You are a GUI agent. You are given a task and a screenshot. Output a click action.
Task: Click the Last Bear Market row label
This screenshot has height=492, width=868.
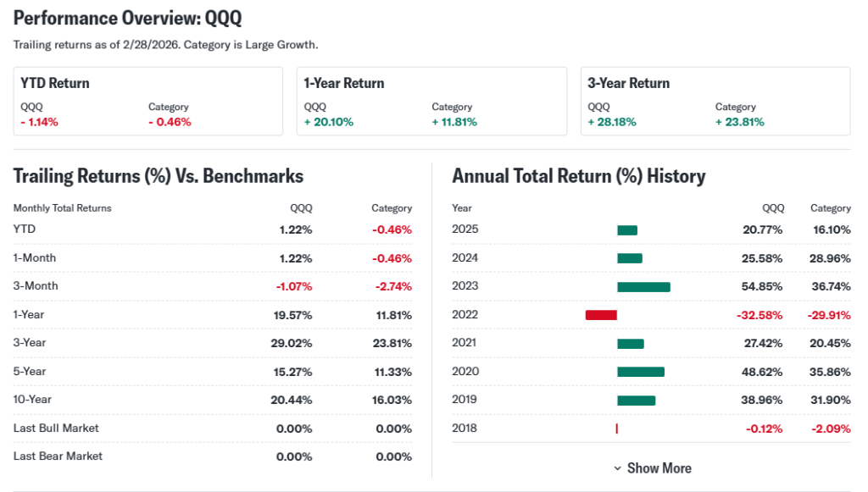(58, 456)
